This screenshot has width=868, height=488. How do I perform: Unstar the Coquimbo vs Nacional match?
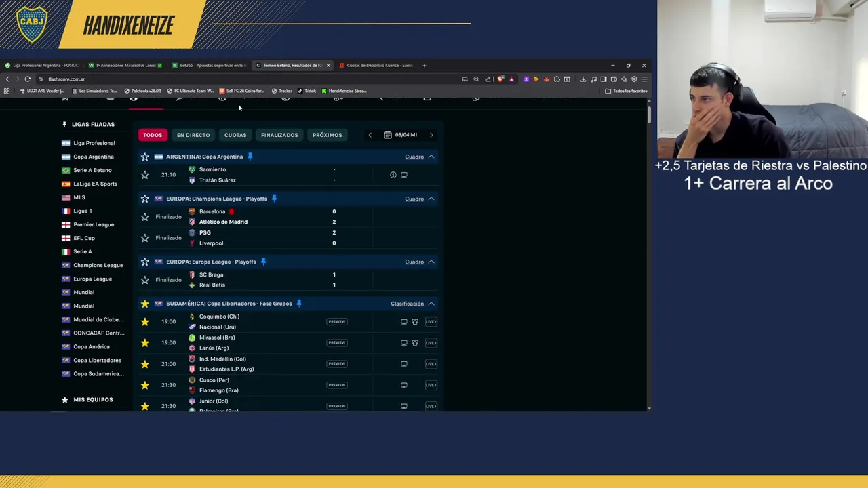144,322
